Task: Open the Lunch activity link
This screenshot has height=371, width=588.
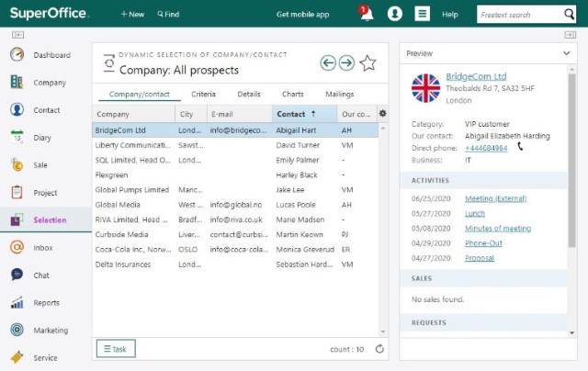Action: click(x=475, y=213)
